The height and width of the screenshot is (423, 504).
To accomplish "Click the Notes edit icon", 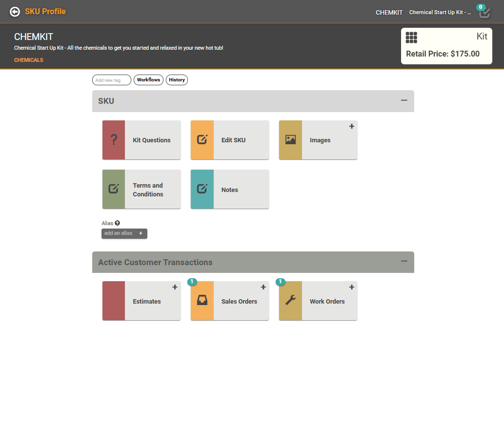I will click(202, 190).
